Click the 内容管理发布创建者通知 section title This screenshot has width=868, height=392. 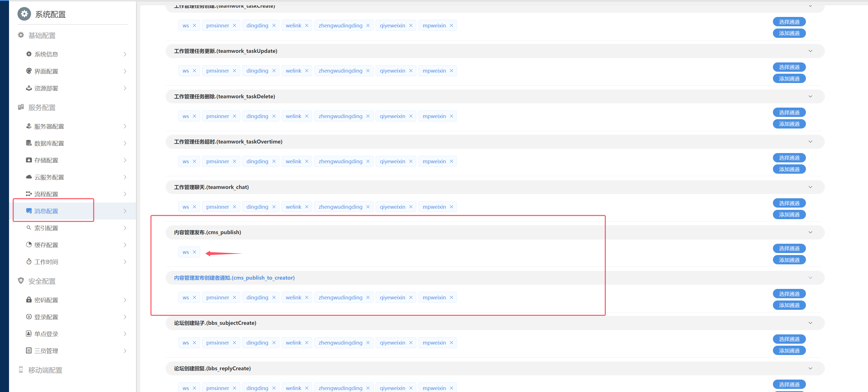tap(234, 278)
